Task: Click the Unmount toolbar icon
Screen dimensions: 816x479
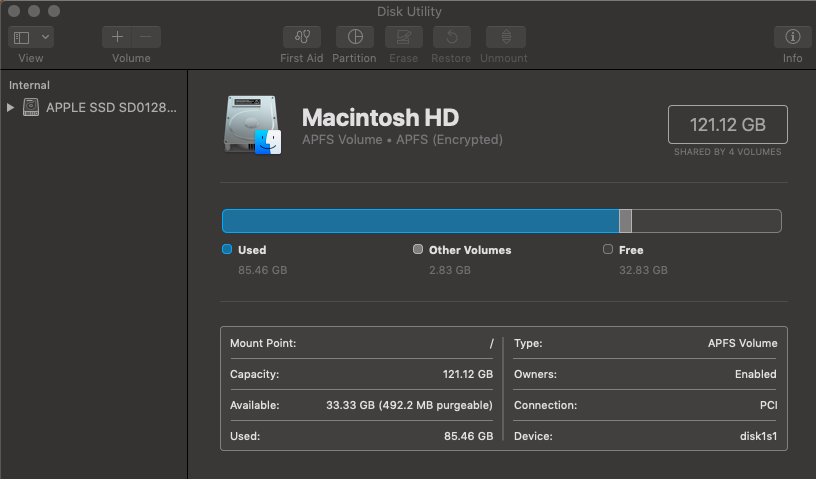Action: pos(505,37)
